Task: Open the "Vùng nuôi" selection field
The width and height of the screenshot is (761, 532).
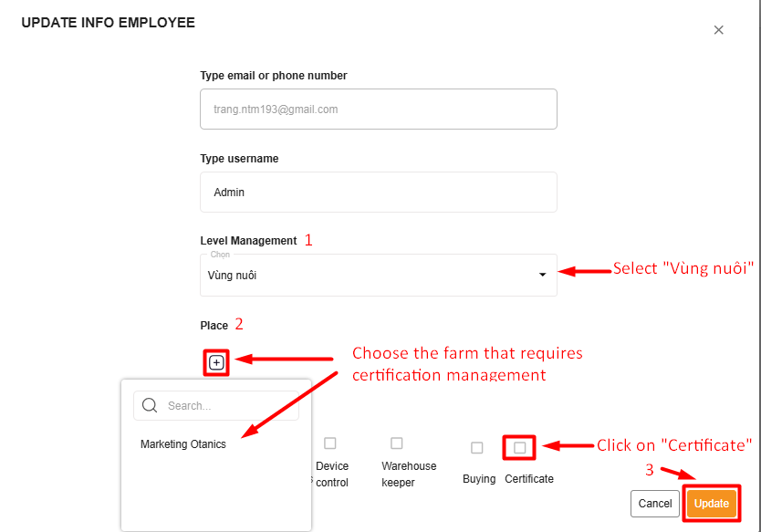Action: point(365,275)
